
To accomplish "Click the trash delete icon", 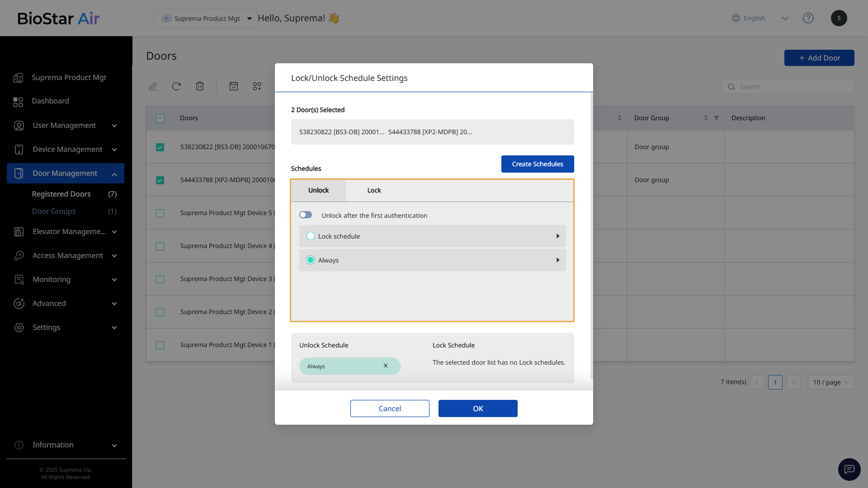I will click(x=200, y=86).
